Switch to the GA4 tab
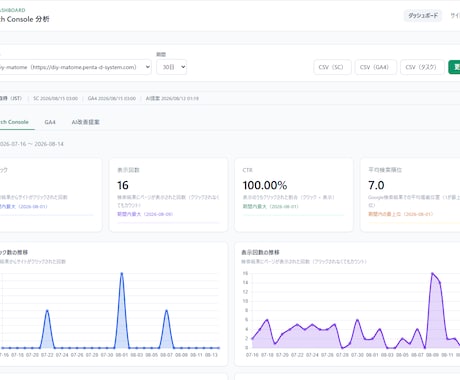This screenshot has height=380, width=460. (x=50, y=122)
